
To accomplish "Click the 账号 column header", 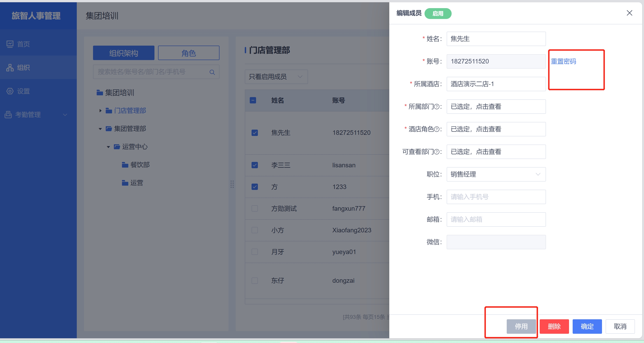I will pos(338,100).
